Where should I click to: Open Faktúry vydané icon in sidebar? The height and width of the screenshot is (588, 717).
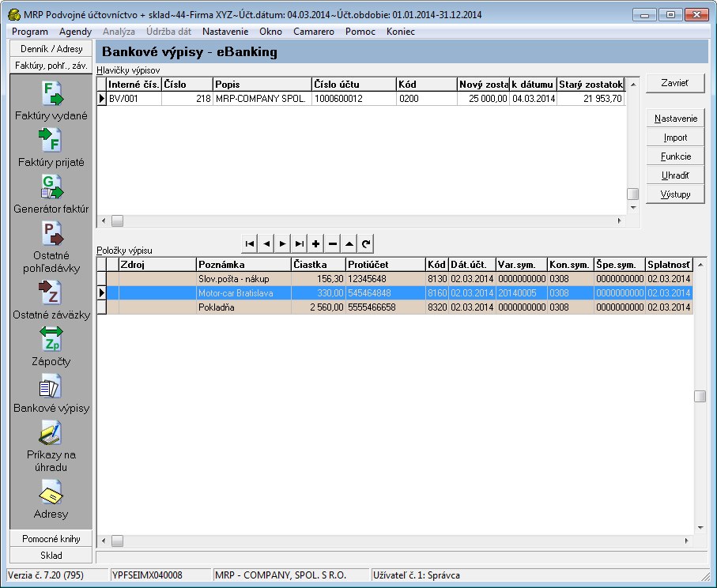pyautogui.click(x=51, y=93)
